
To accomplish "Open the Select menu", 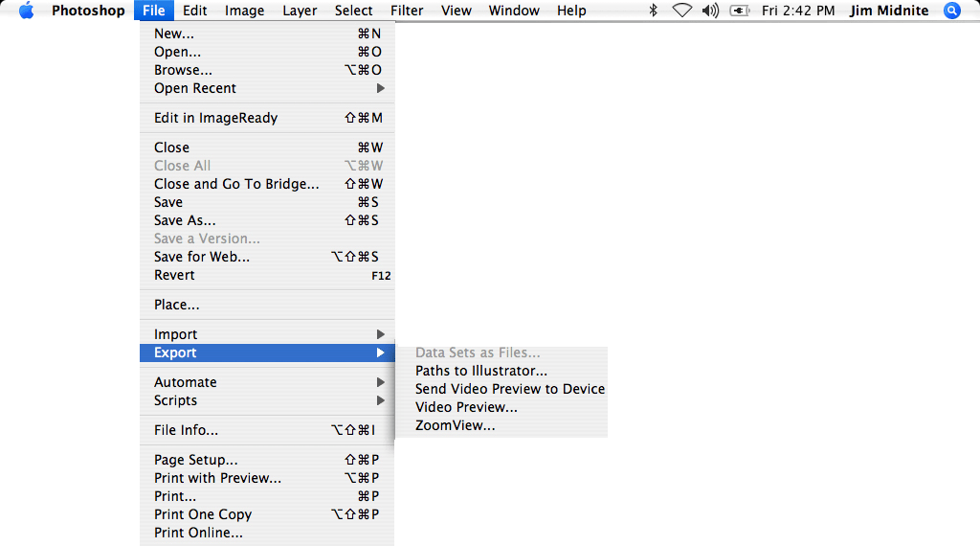I will 353,11.
